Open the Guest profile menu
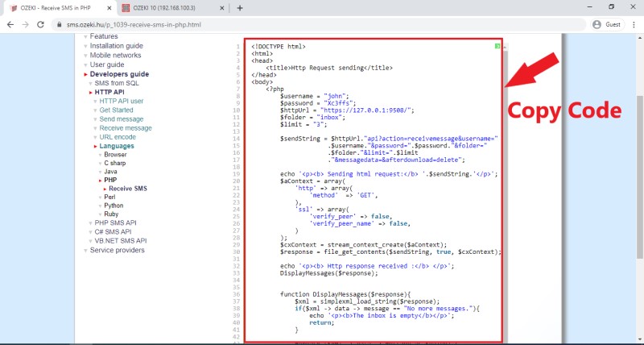The height and width of the screenshot is (345, 644). pyautogui.click(x=607, y=25)
